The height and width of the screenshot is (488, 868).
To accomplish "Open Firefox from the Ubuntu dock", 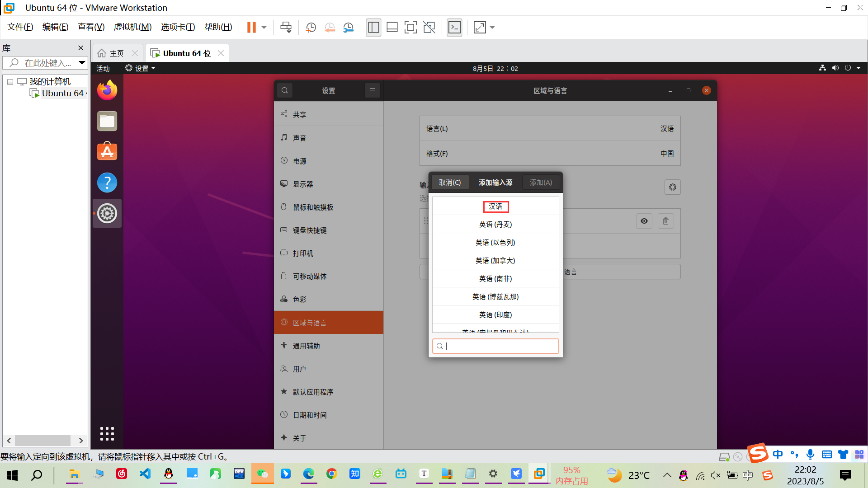I will point(107,90).
